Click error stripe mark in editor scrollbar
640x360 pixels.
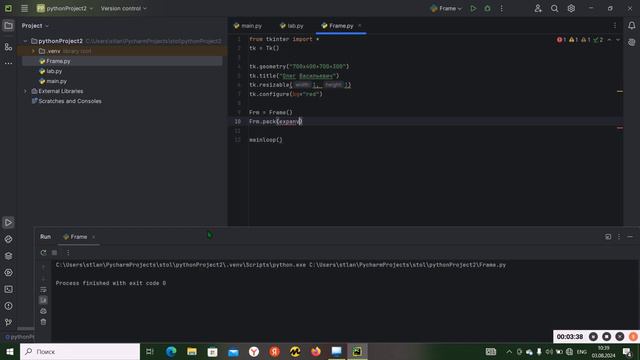click(620, 128)
